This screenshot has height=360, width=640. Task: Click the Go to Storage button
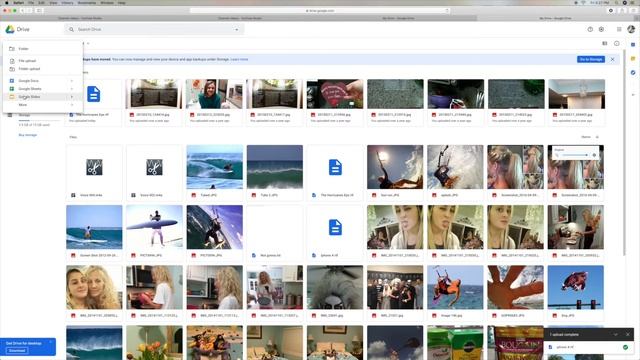591,59
